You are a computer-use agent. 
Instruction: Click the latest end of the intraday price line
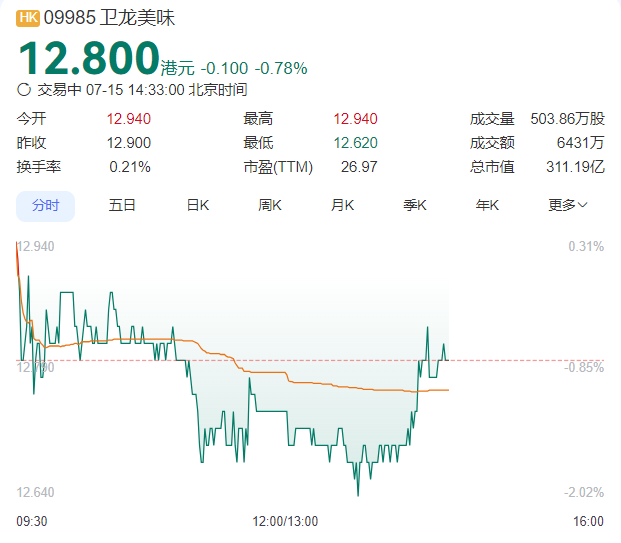[x=448, y=360]
